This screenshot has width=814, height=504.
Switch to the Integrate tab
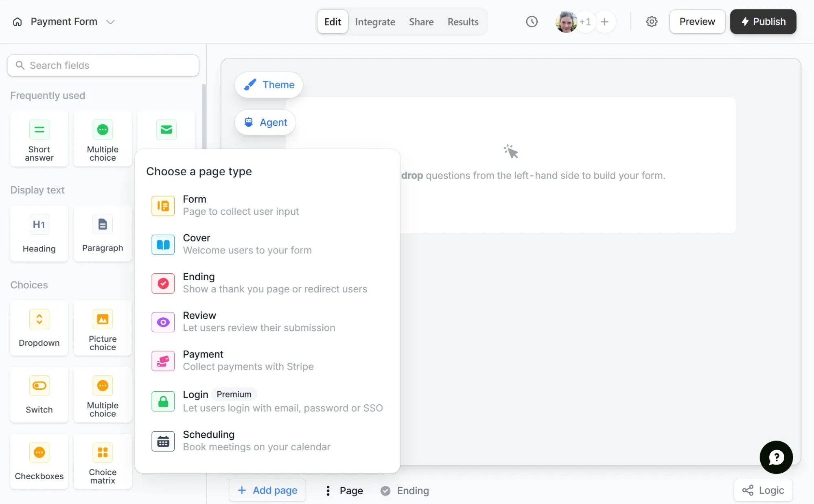[375, 22]
